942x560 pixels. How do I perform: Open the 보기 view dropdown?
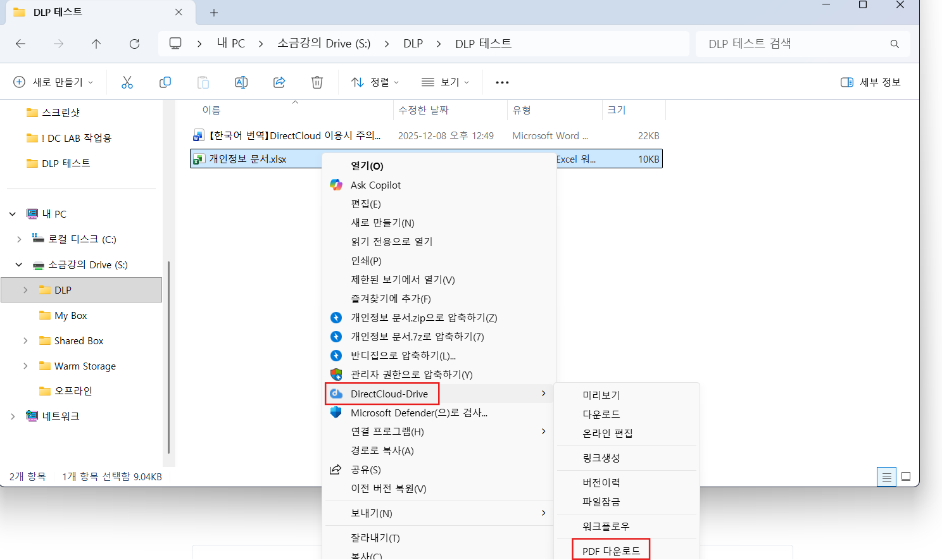tap(446, 82)
